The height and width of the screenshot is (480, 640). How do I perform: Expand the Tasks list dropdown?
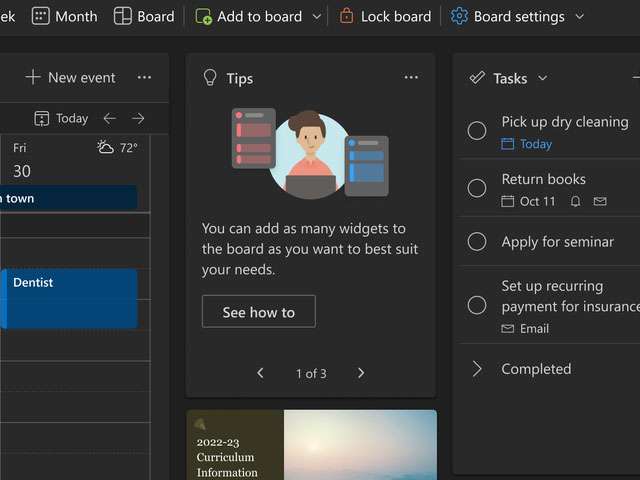(x=543, y=78)
